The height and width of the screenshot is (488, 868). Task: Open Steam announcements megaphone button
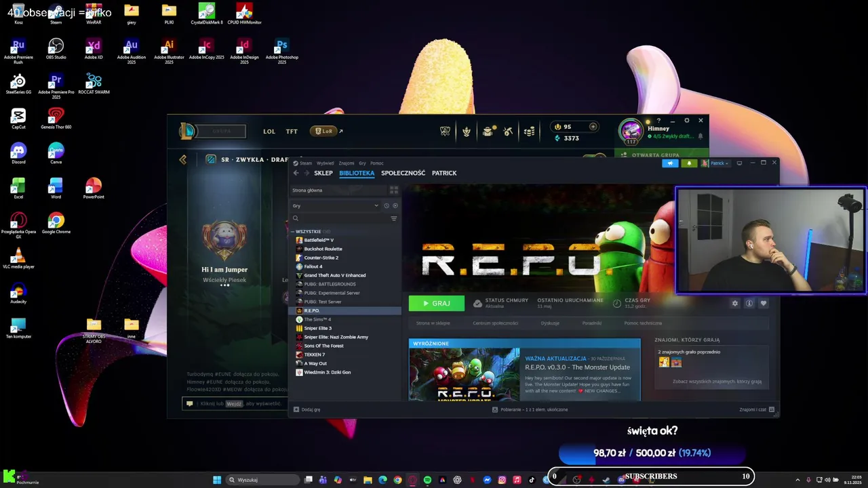(x=670, y=163)
